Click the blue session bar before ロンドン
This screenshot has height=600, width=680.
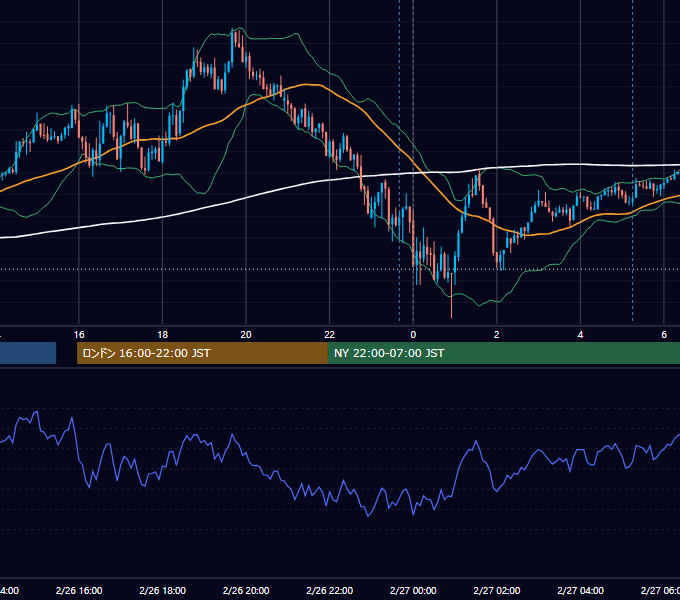coord(28,353)
